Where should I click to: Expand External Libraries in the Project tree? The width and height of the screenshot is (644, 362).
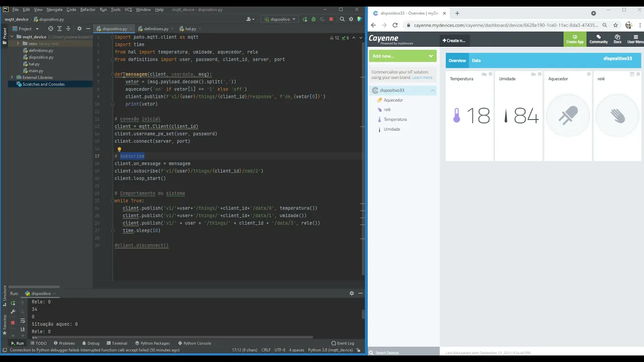coord(12,77)
